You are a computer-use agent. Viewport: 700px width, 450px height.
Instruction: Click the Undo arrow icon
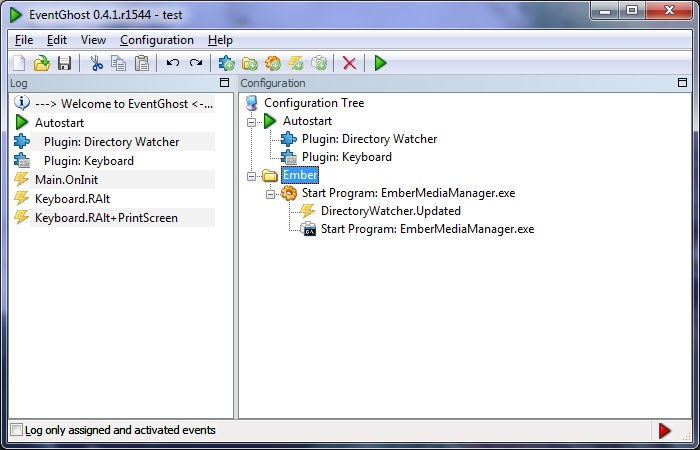(x=173, y=63)
